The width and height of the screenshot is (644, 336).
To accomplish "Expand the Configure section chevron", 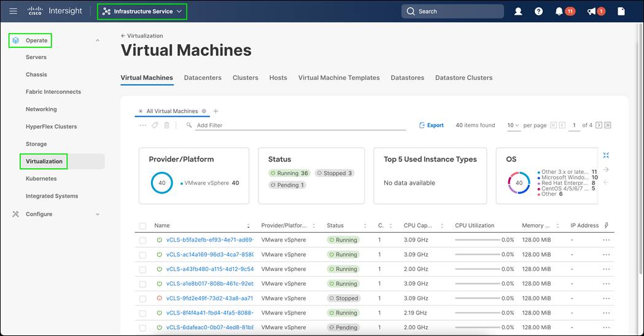I will click(x=98, y=214).
